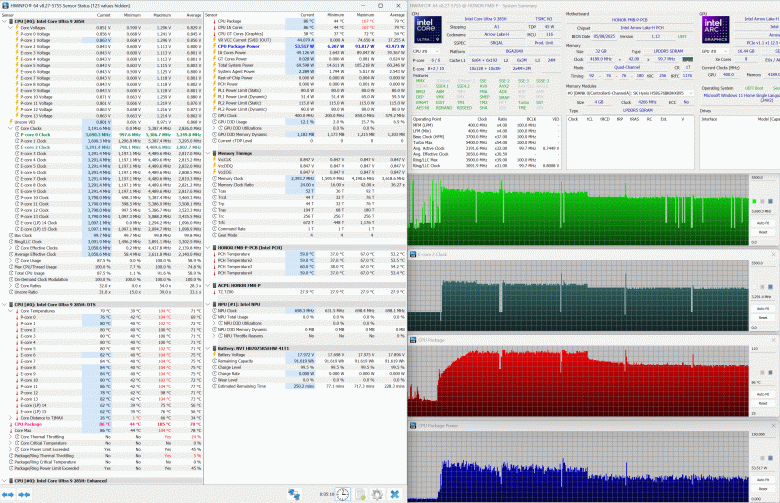Image resolution: width=780 pixels, height=503 pixels.
Task: Click Auto Fit in E-core 2 Clock graph
Action: (x=763, y=309)
